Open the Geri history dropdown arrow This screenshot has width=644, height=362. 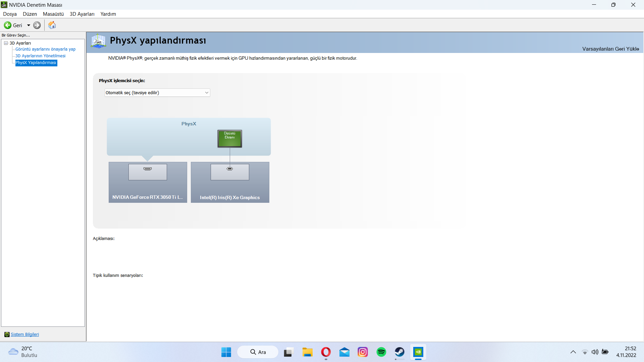click(29, 25)
